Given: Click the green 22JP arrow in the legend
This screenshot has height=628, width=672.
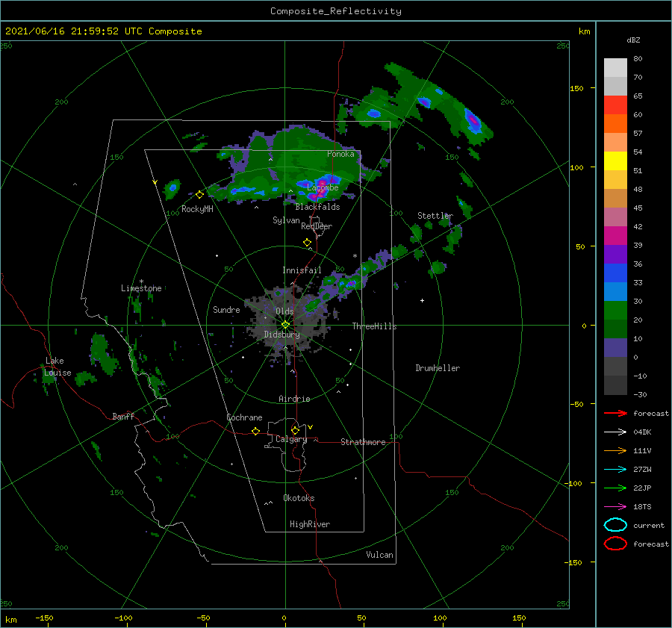Looking at the screenshot, I should coord(615,488).
